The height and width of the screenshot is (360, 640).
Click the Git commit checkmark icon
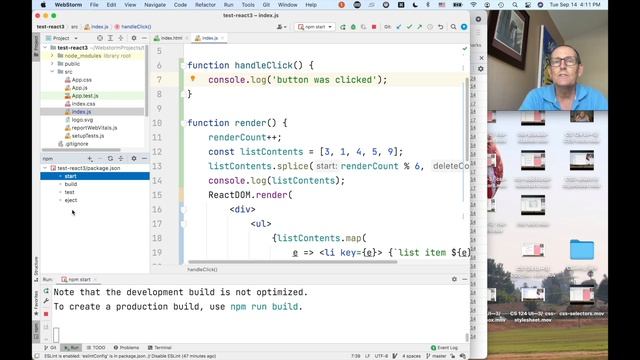click(409, 27)
